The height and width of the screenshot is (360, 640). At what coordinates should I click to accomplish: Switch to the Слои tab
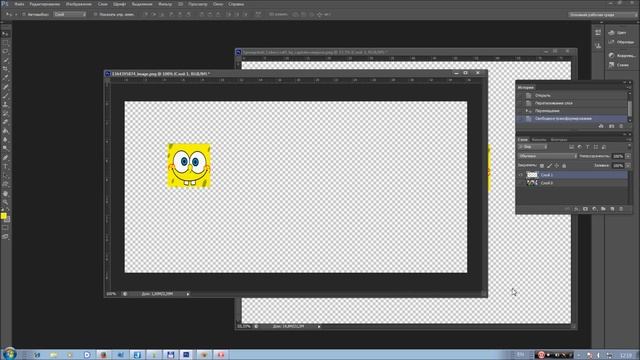522,140
